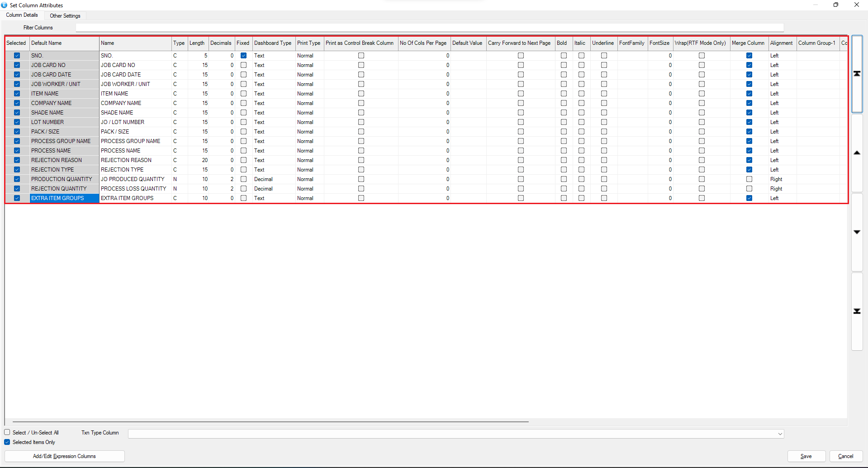This screenshot has width=868, height=468.
Task: Disable the Selected Items Only checkbox
Action: pyautogui.click(x=7, y=442)
